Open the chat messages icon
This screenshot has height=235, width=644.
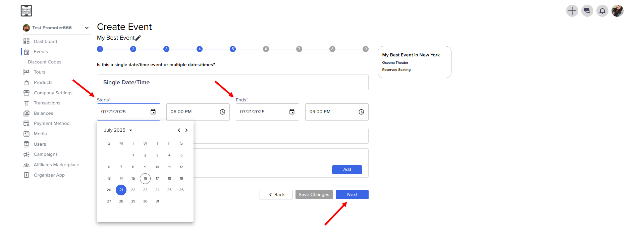click(x=587, y=11)
